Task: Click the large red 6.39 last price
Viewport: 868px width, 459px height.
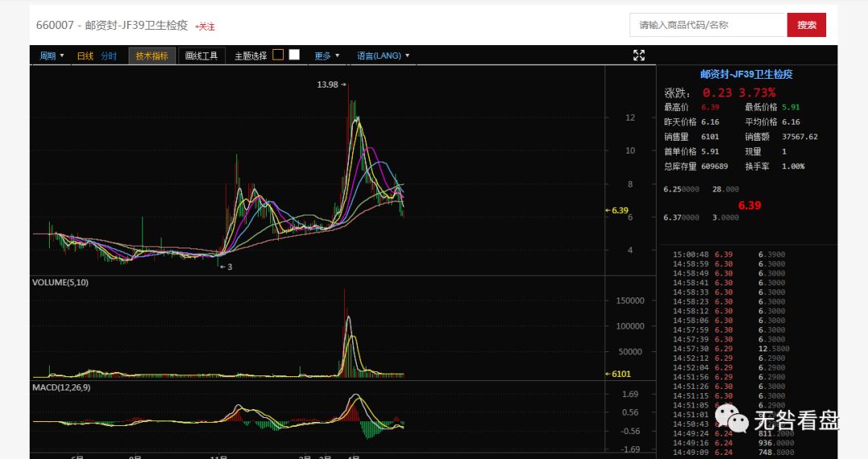Action: coord(750,206)
